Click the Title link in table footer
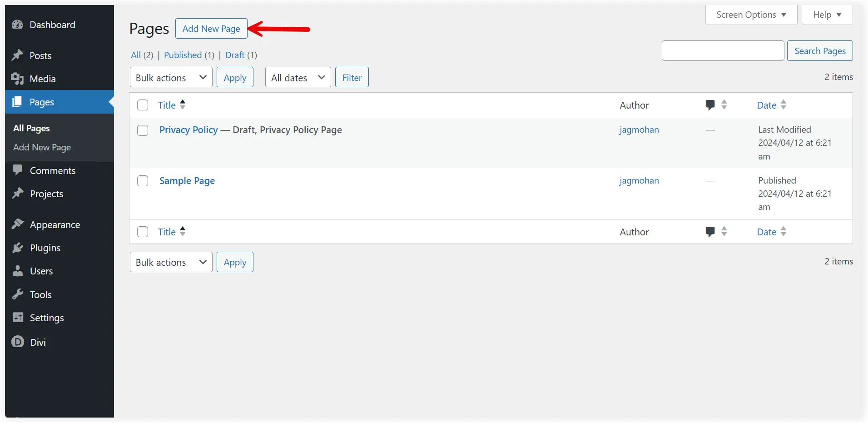This screenshot has width=868, height=423. [x=167, y=232]
